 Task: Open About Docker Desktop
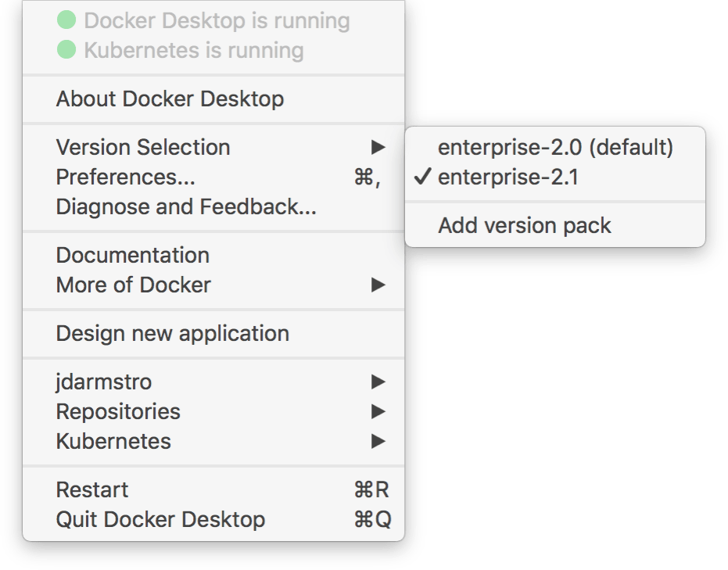click(x=213, y=99)
